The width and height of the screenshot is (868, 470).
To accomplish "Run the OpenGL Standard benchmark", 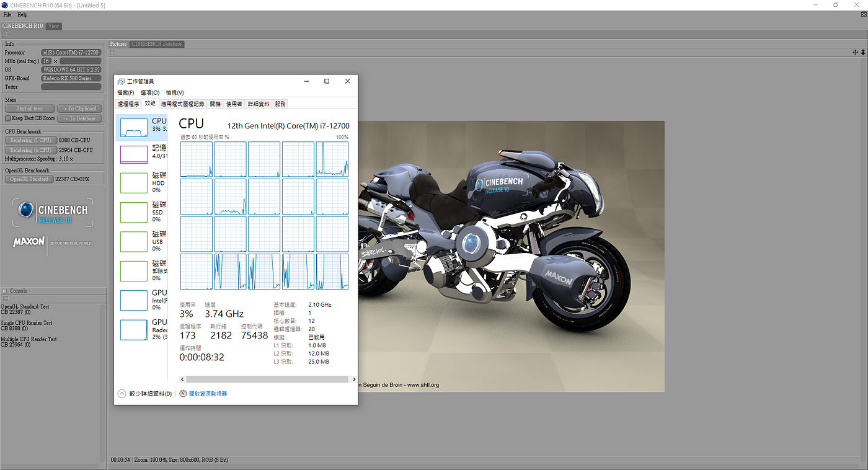I will (29, 179).
